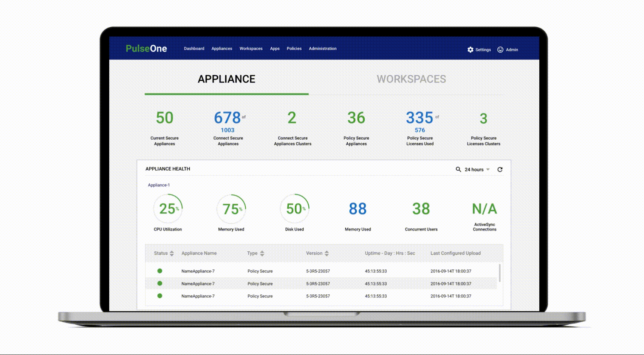
Task: Click the 75% Memory Used gauge
Action: (x=231, y=209)
